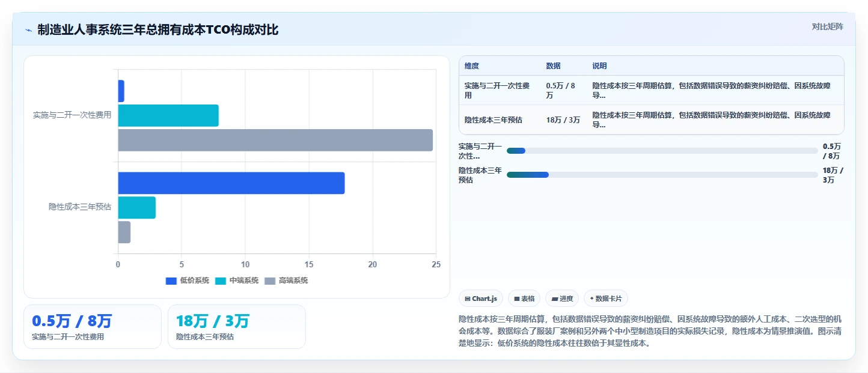Click the 说明 column header
The height and width of the screenshot is (373, 868).
coord(599,66)
